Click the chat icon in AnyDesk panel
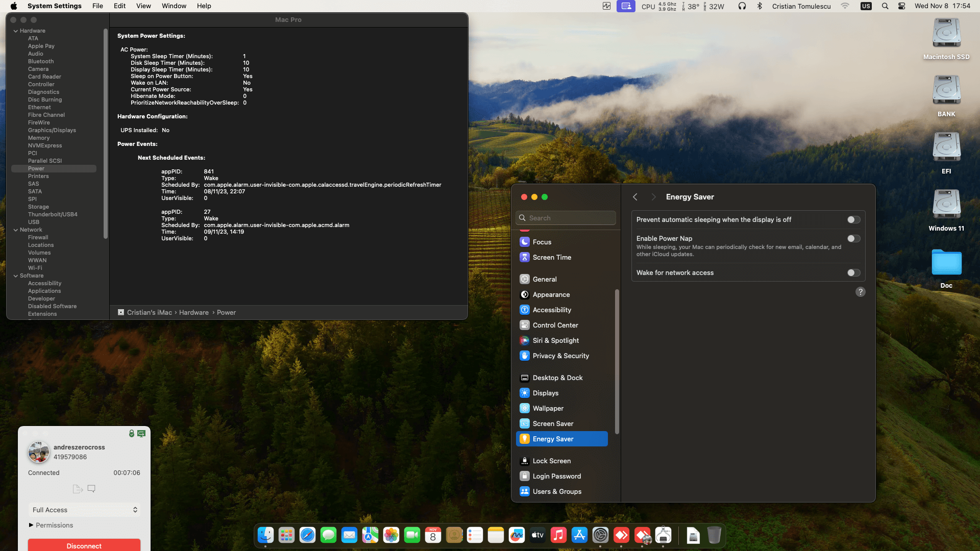980x551 pixels. (91, 489)
